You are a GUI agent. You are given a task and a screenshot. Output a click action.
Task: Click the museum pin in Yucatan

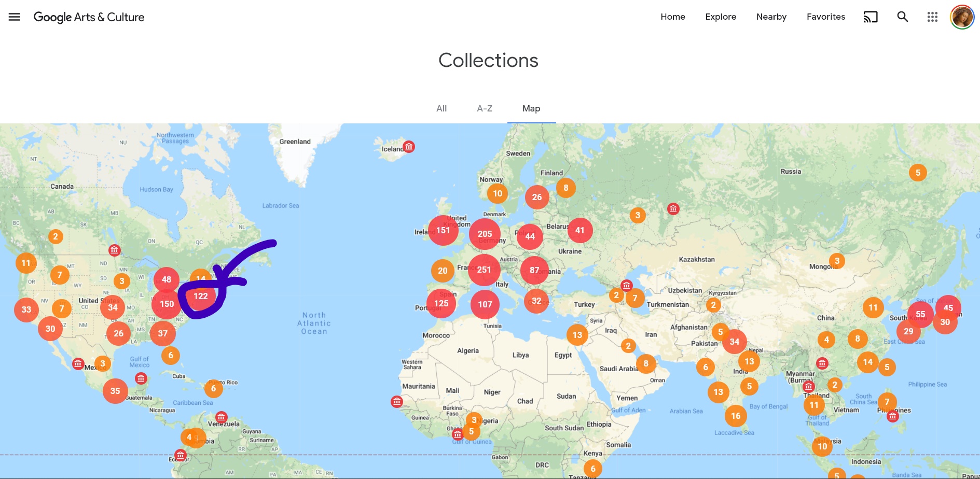coord(141,379)
